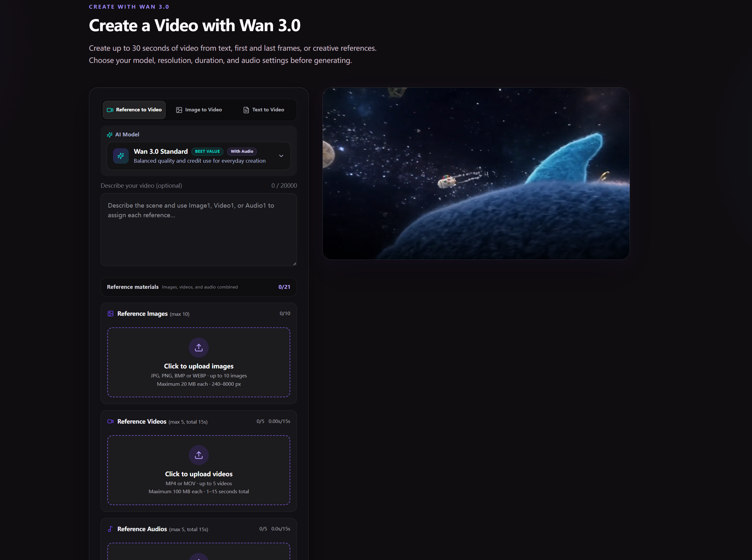Click the Reference Images section icon
Screen dimensions: 752x560
pos(110,314)
